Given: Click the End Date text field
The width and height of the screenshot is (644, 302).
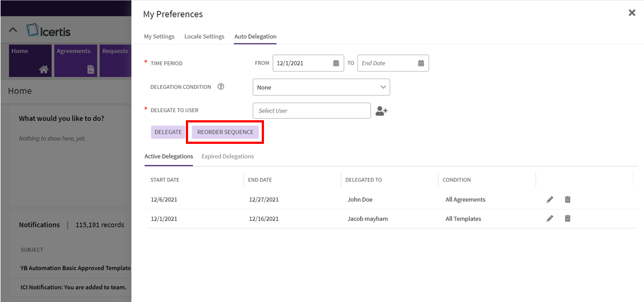Looking at the screenshot, I should [x=385, y=63].
